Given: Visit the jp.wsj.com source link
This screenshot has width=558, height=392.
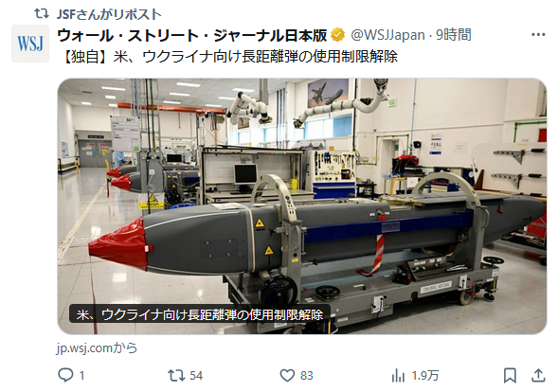Looking at the screenshot, I should [x=97, y=347].
